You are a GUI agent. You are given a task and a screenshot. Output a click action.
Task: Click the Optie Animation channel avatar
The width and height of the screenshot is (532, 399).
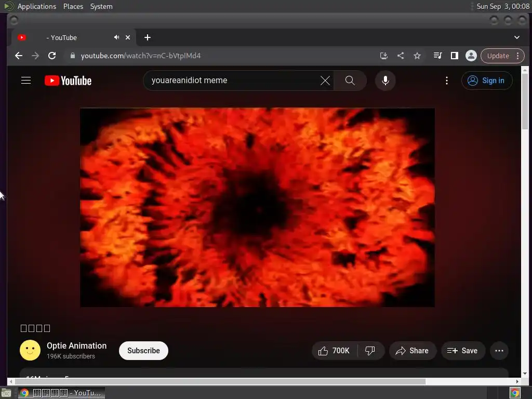[x=30, y=350]
